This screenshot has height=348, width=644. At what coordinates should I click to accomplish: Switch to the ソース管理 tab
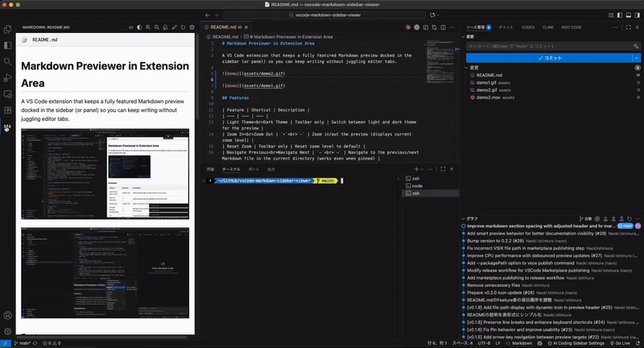[478, 27]
